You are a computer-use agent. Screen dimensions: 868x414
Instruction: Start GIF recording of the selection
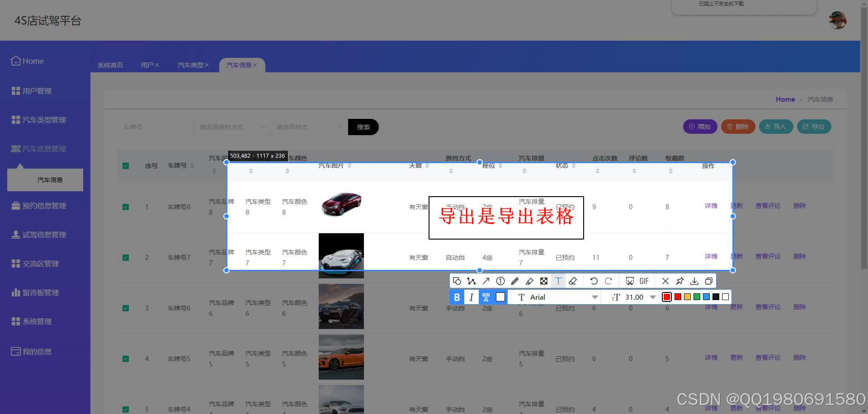pos(644,281)
